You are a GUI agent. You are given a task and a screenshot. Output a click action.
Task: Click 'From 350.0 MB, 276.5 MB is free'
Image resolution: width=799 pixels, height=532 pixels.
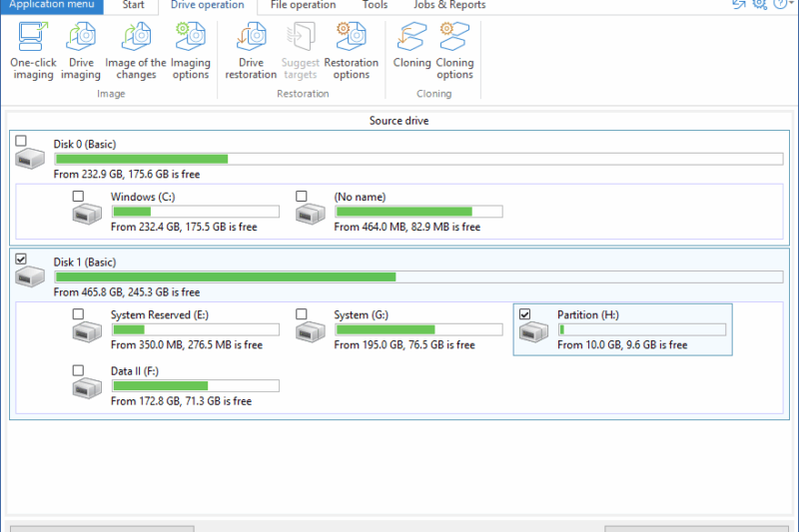coord(187,345)
